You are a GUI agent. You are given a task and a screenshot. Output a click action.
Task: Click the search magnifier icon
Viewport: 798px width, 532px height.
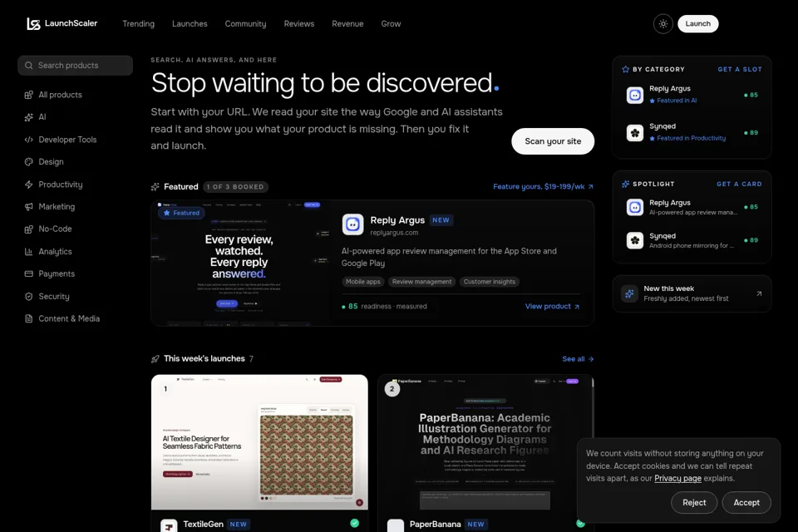[29, 65]
